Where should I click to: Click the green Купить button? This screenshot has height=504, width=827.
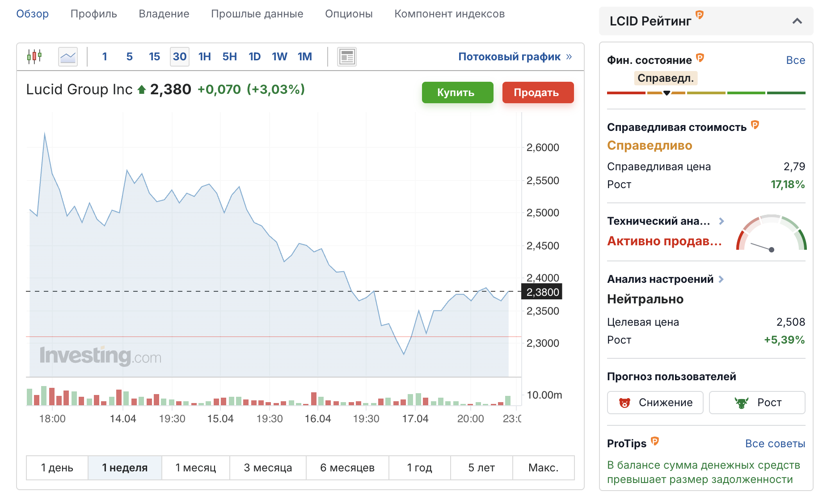coord(457,92)
